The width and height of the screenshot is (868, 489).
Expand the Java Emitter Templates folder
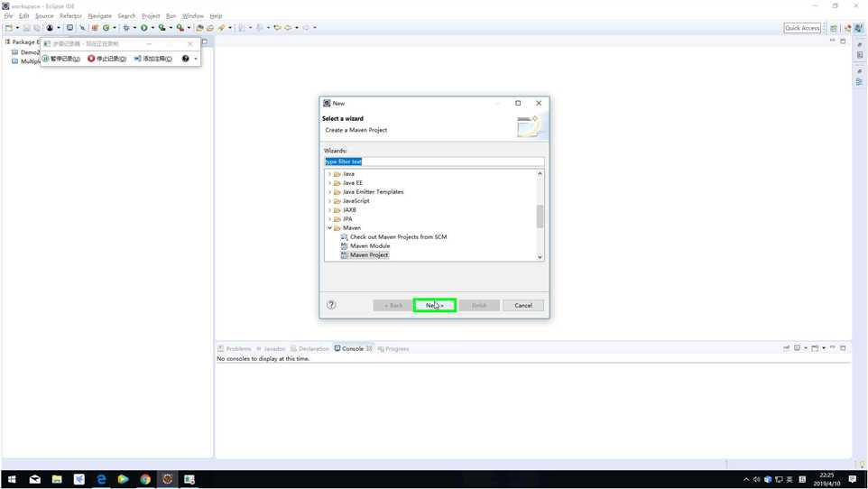pos(330,191)
